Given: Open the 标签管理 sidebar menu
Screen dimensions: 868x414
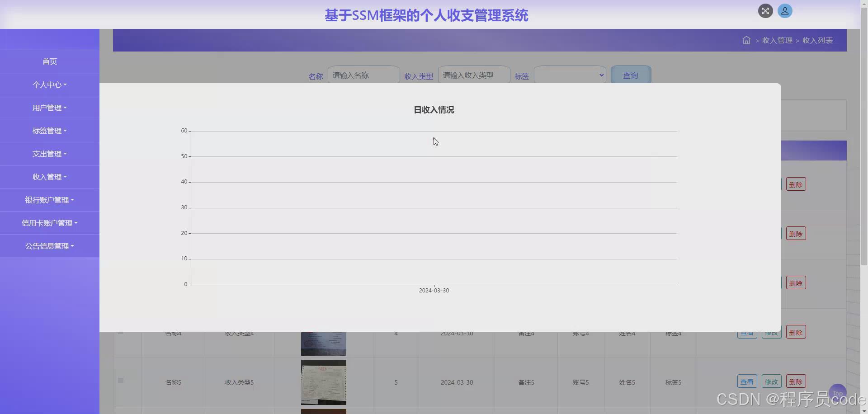Looking at the screenshot, I should pos(50,131).
